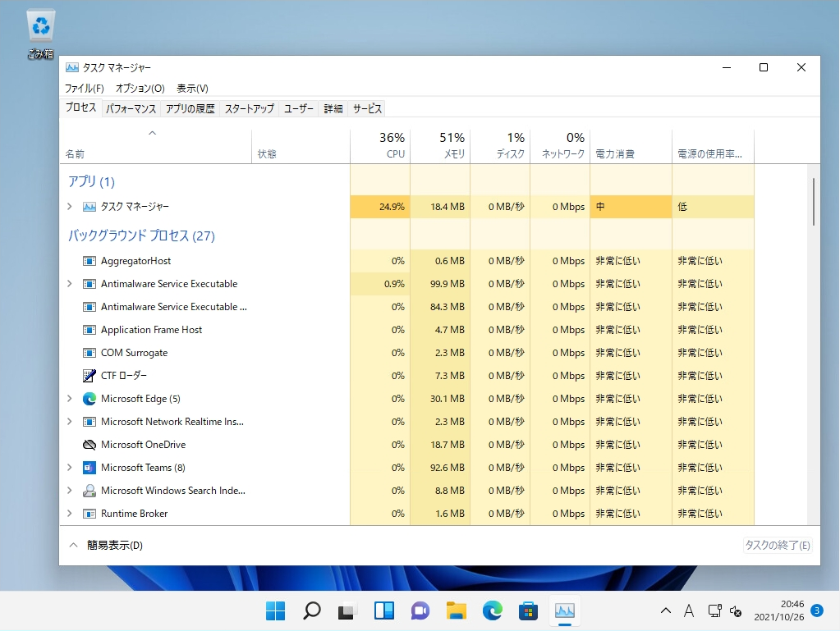
Task: Open the 表示(V) menu
Action: click(192, 89)
